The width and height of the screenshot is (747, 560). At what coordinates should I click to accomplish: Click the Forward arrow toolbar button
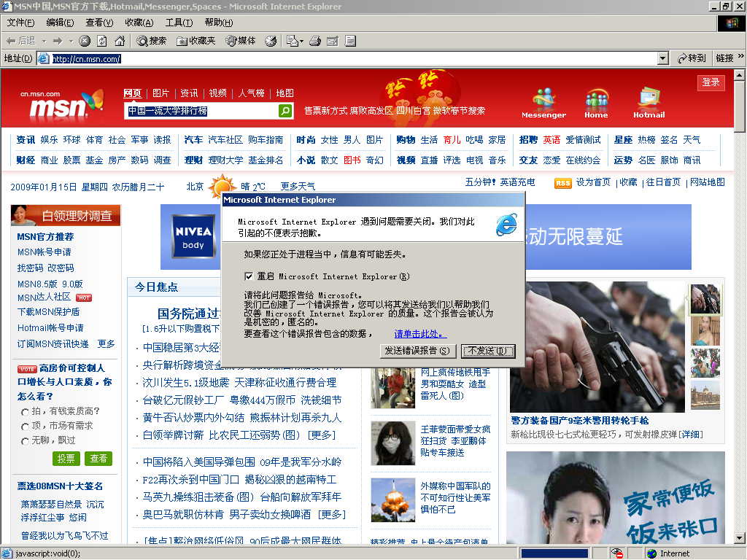coord(58,41)
